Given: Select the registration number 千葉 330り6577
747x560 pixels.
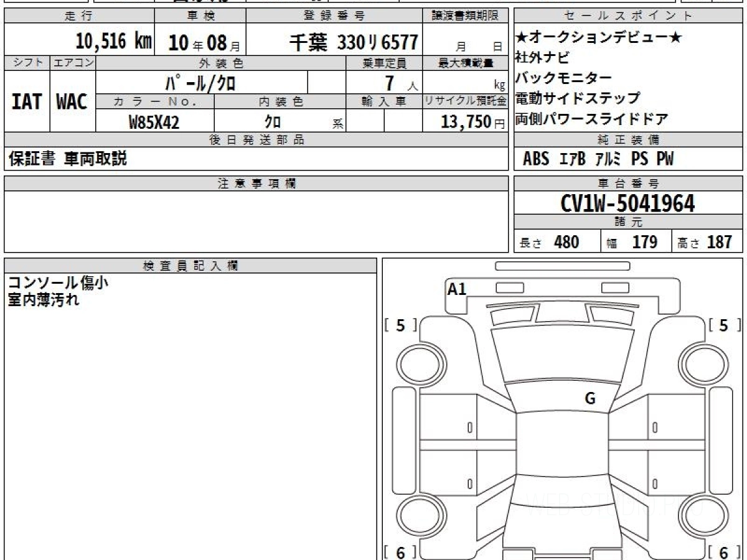Looking at the screenshot, I should 354,42.
